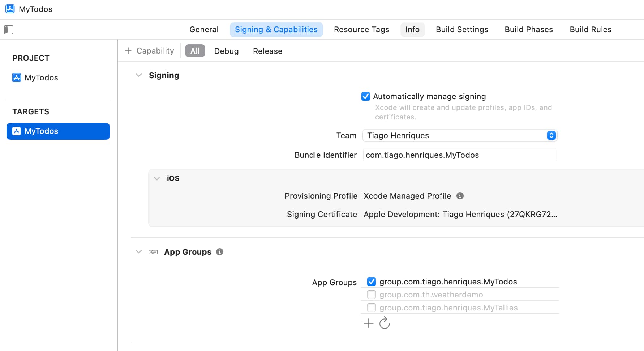Select the MyTodos target in TARGETS list
Image resolution: width=644 pixels, height=351 pixels.
58,131
